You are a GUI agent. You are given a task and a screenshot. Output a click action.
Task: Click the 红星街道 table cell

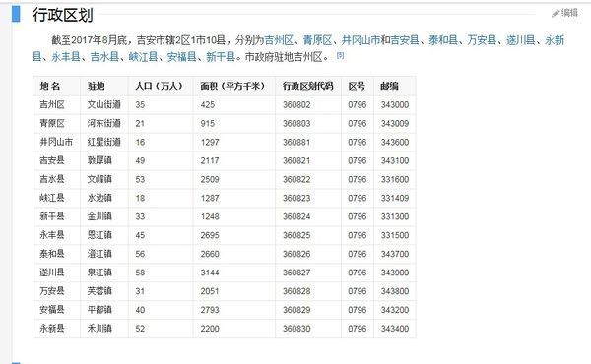(x=104, y=142)
